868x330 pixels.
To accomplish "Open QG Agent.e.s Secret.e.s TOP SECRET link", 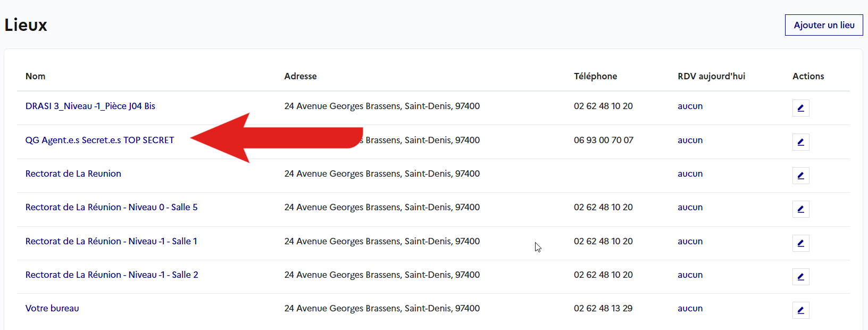I will point(100,140).
